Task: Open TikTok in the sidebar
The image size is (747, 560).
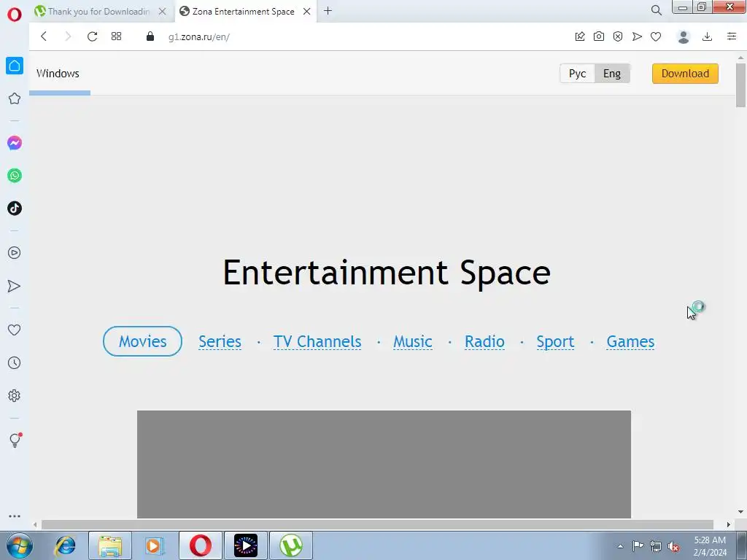Action: click(15, 208)
